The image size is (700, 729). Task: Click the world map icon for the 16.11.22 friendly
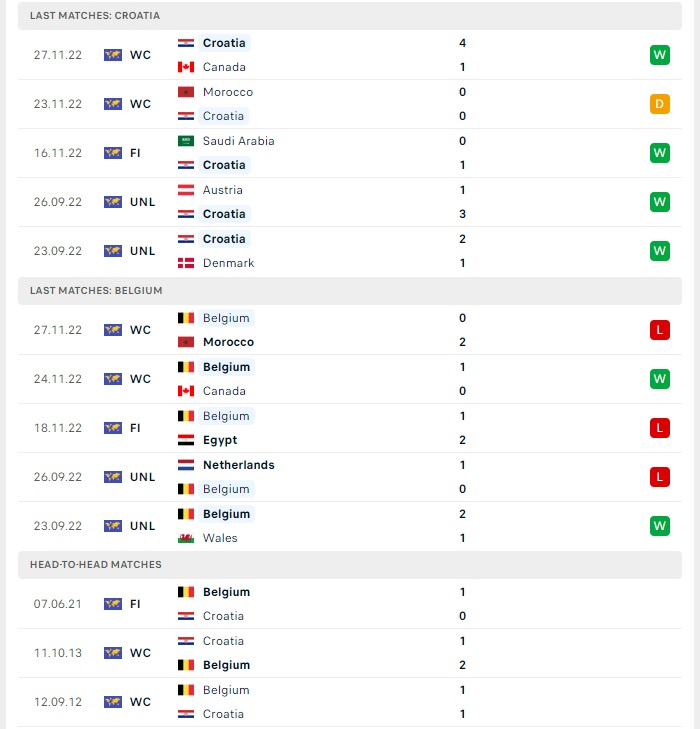113,153
